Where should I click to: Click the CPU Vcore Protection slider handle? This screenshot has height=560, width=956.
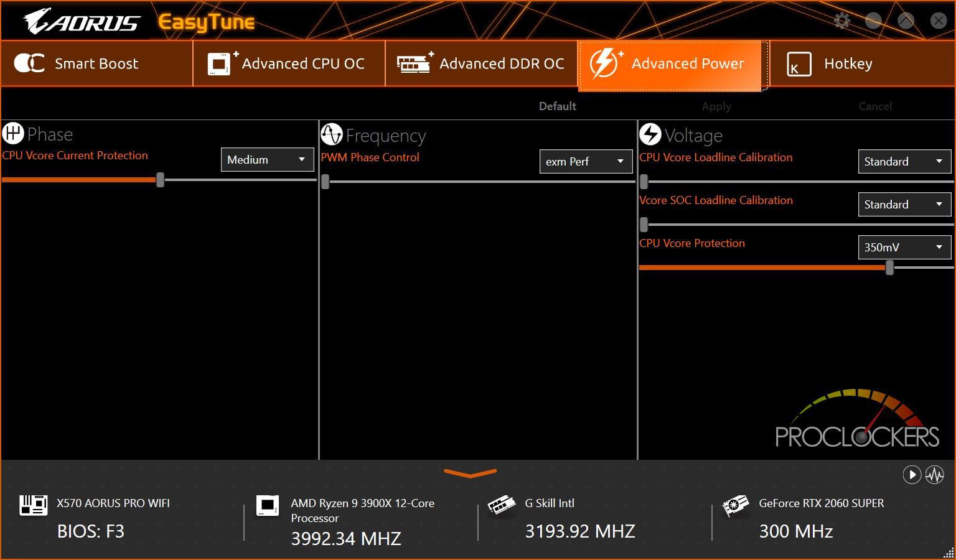click(889, 268)
